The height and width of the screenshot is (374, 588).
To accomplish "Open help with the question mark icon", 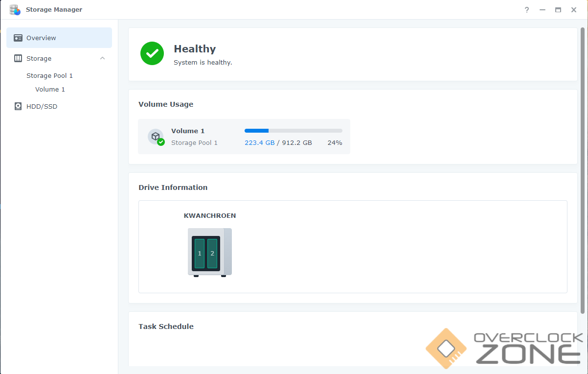I will (x=527, y=10).
